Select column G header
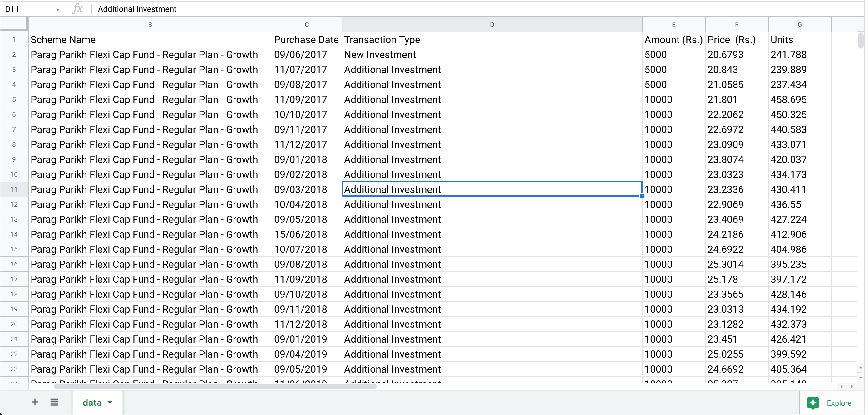Image resolution: width=868 pixels, height=415 pixels. pos(800,25)
